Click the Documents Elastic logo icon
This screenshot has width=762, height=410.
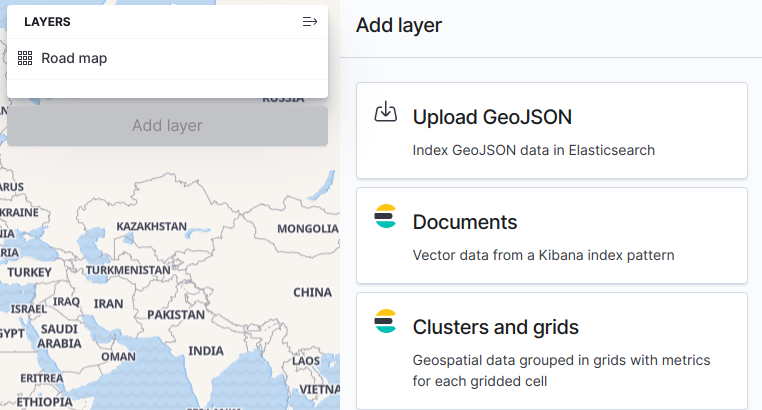[x=385, y=217]
